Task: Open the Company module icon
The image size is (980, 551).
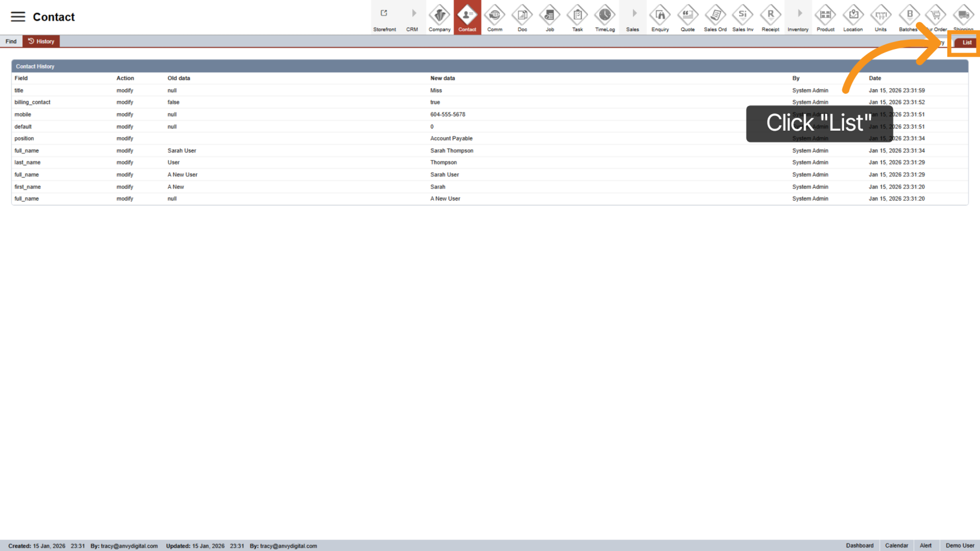Action: pyautogui.click(x=439, y=15)
